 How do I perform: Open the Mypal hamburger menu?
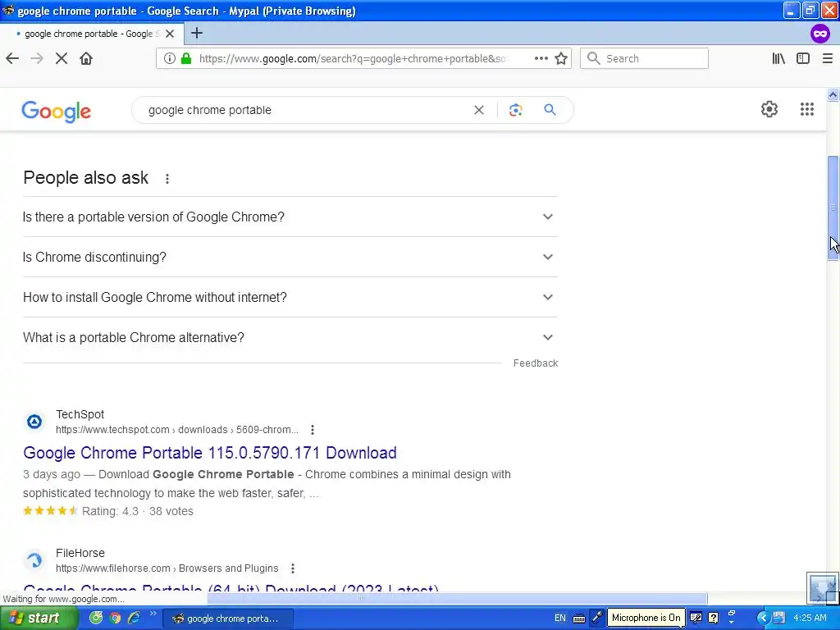(828, 58)
